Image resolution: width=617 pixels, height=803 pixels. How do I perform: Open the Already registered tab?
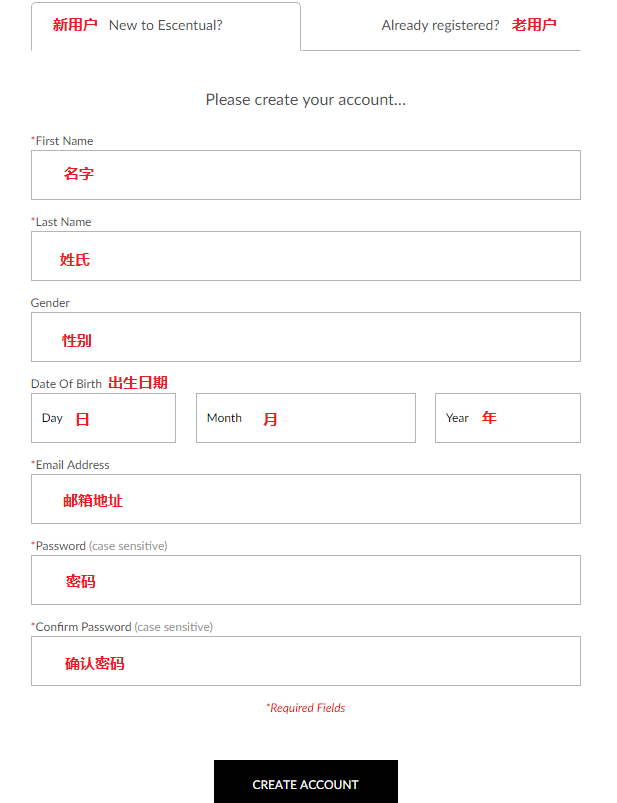(441, 26)
